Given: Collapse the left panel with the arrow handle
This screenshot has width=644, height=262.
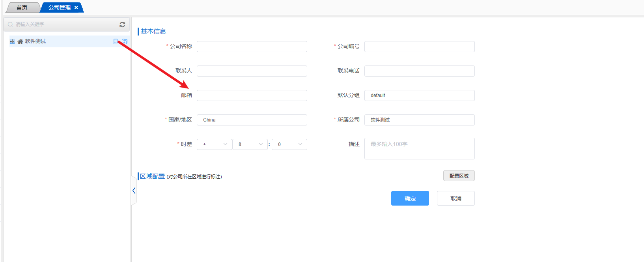Looking at the screenshot, I should pyautogui.click(x=134, y=191).
